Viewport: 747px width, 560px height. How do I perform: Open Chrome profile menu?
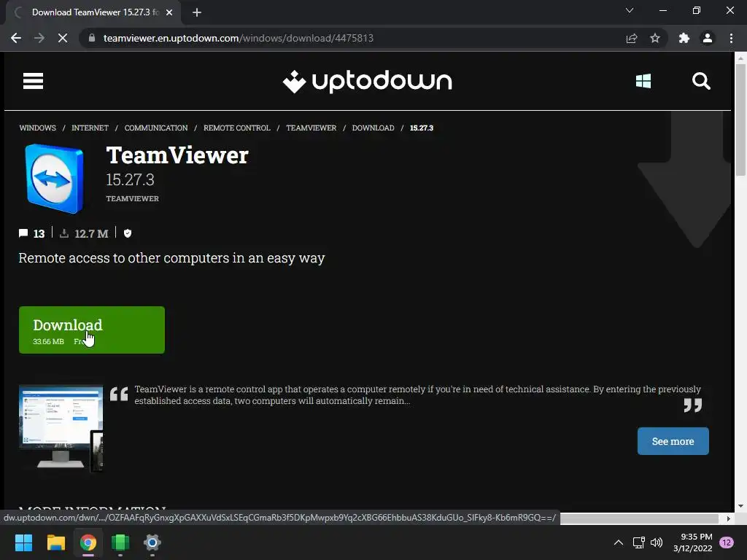[x=708, y=38]
